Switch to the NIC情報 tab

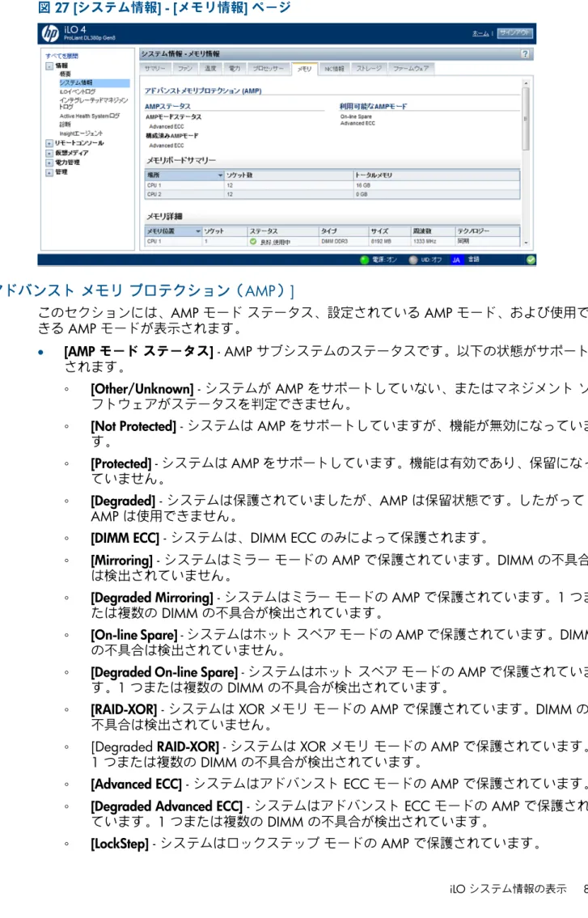(x=334, y=69)
